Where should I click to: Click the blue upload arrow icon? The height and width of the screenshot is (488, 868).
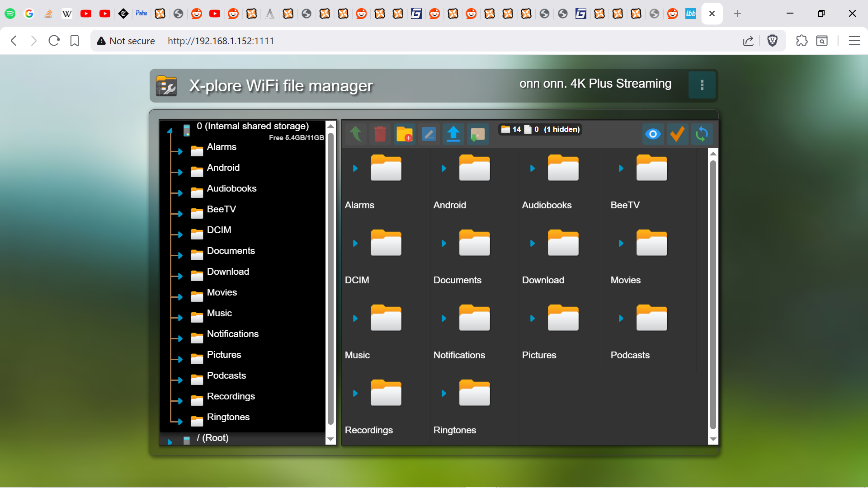coord(453,134)
